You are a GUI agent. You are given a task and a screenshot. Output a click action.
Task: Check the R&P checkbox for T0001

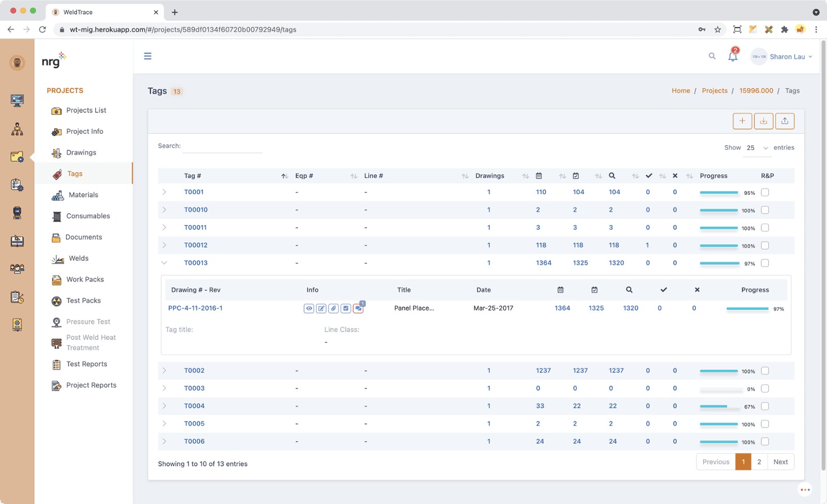pos(765,192)
